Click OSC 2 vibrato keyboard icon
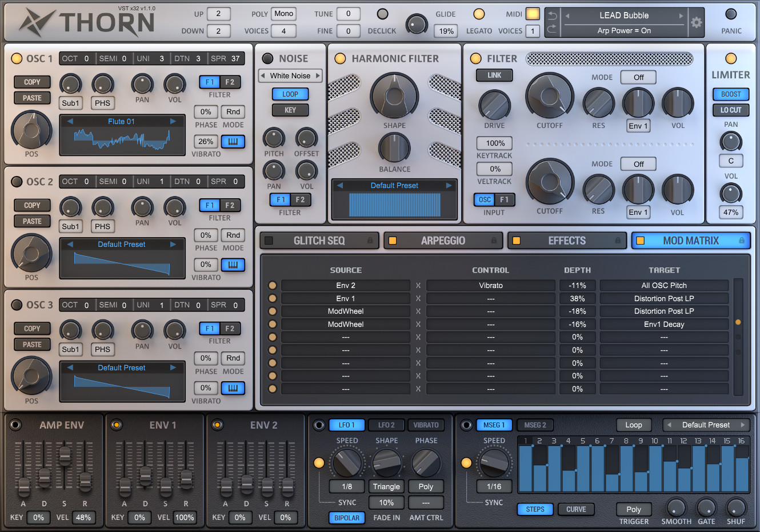The width and height of the screenshot is (760, 532). coord(233,265)
